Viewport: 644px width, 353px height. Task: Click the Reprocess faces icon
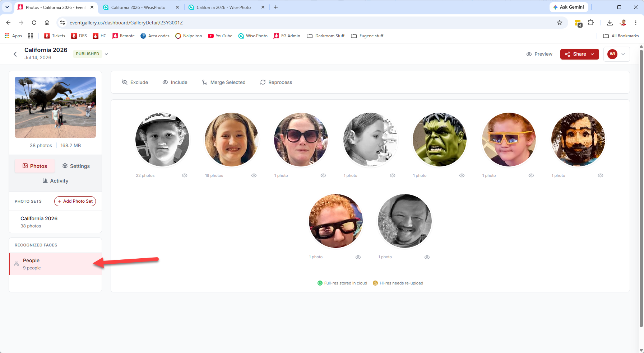(x=263, y=82)
